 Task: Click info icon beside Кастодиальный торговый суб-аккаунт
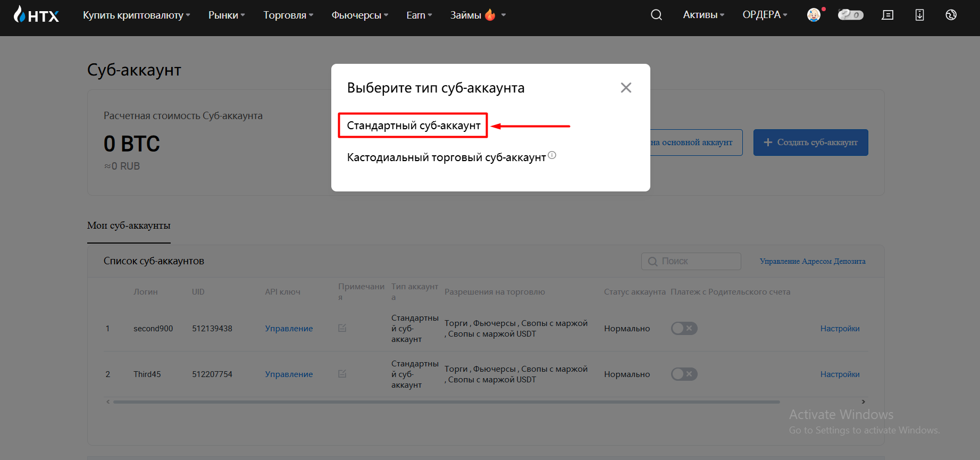coord(552,155)
